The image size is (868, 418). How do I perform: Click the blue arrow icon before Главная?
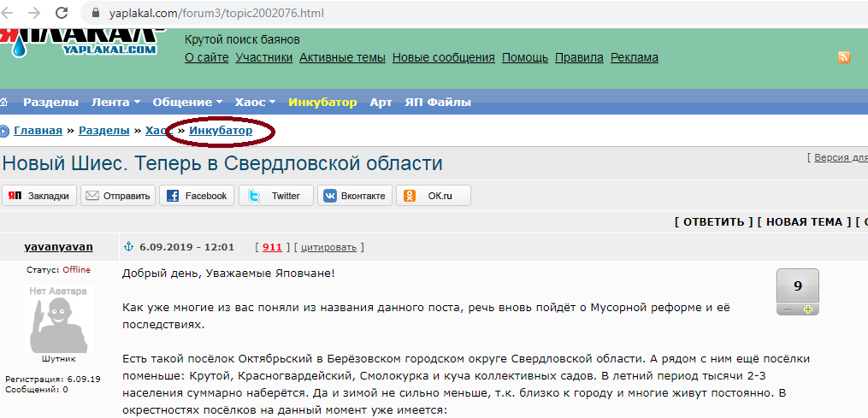coord(4,132)
